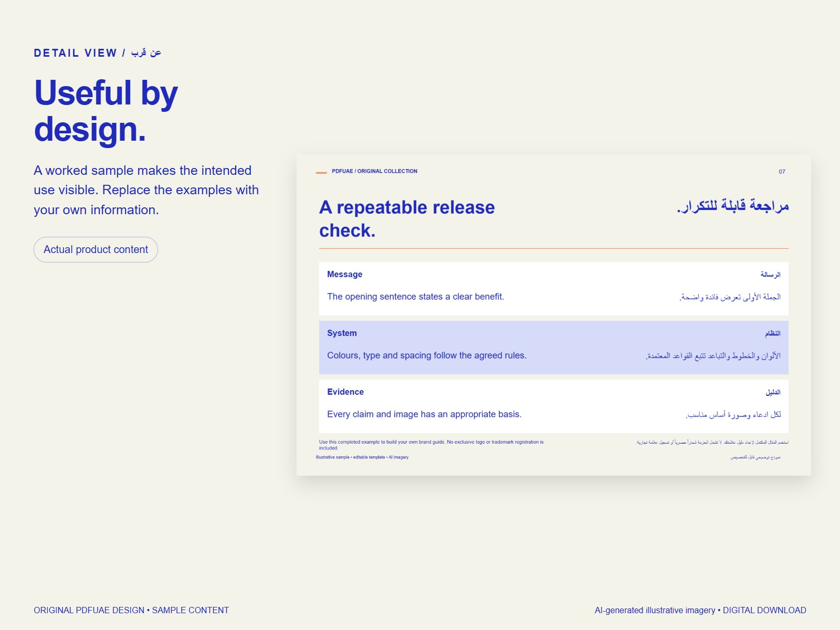Click Colours, type and spacing rule text
Image resolution: width=840 pixels, height=630 pixels.
click(x=427, y=355)
